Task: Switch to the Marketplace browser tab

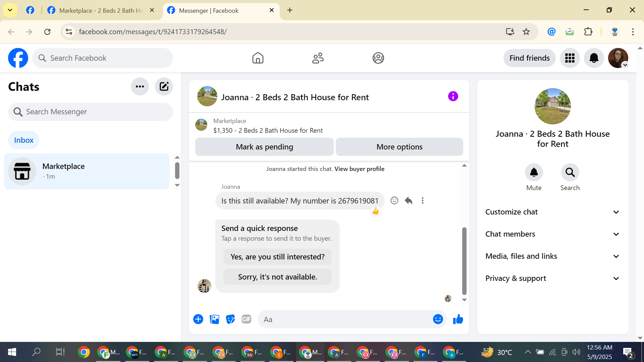Action: pos(101,10)
